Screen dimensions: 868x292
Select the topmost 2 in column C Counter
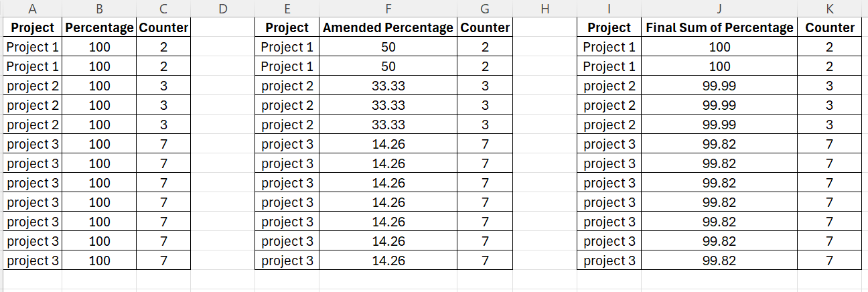[163, 48]
